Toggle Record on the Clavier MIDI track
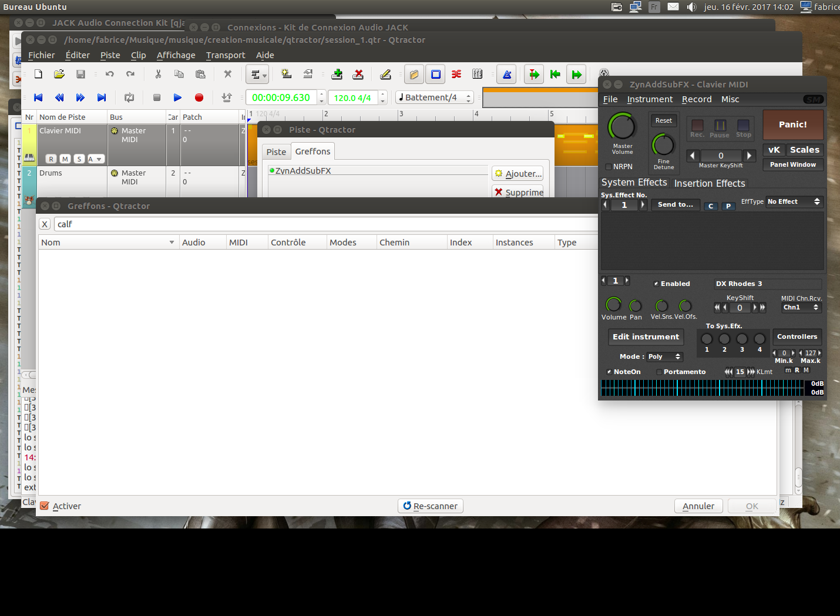840x616 pixels. tap(51, 159)
